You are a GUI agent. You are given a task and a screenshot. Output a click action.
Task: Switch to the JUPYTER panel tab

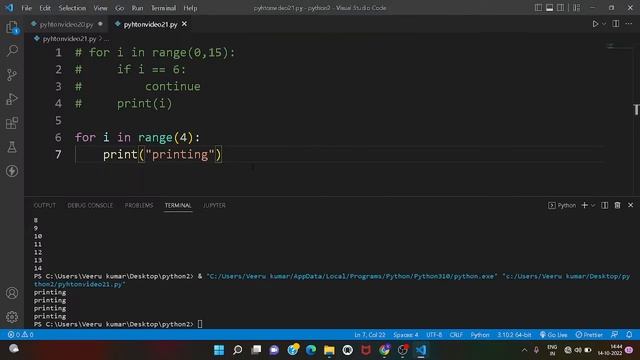coord(214,205)
